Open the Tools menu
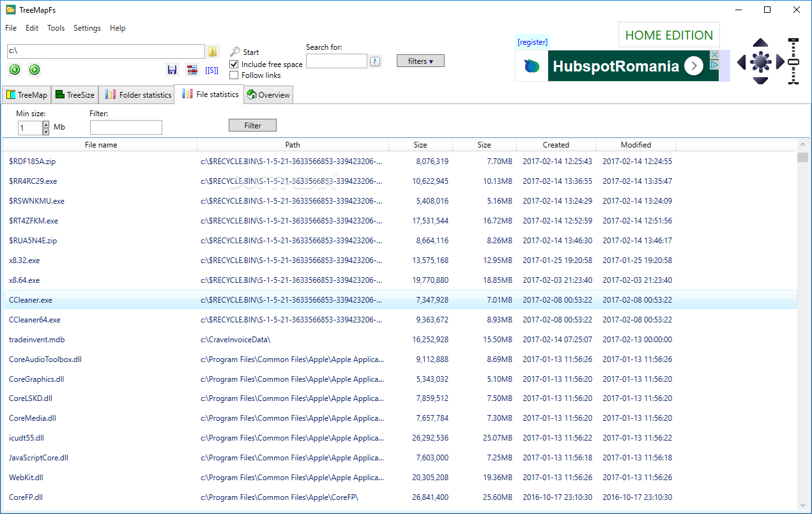 point(56,28)
